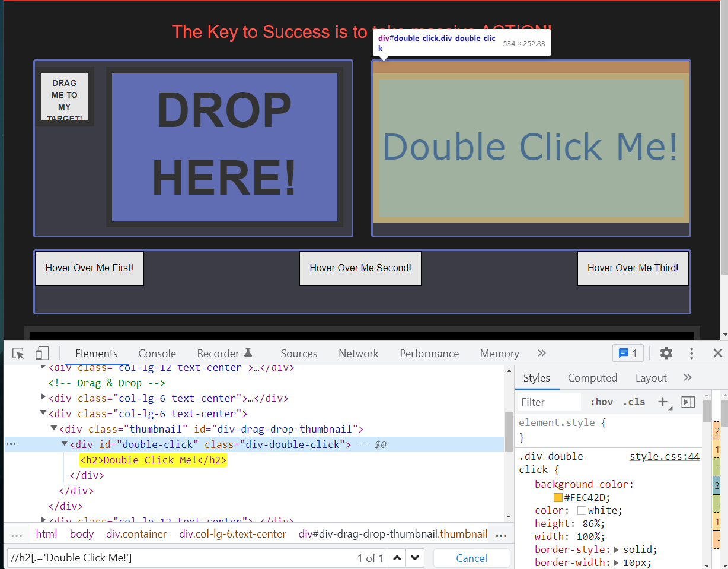This screenshot has height=569, width=728.
Task: Expand the first collapsed col-lg-6 text-center div
Action: [43, 398]
